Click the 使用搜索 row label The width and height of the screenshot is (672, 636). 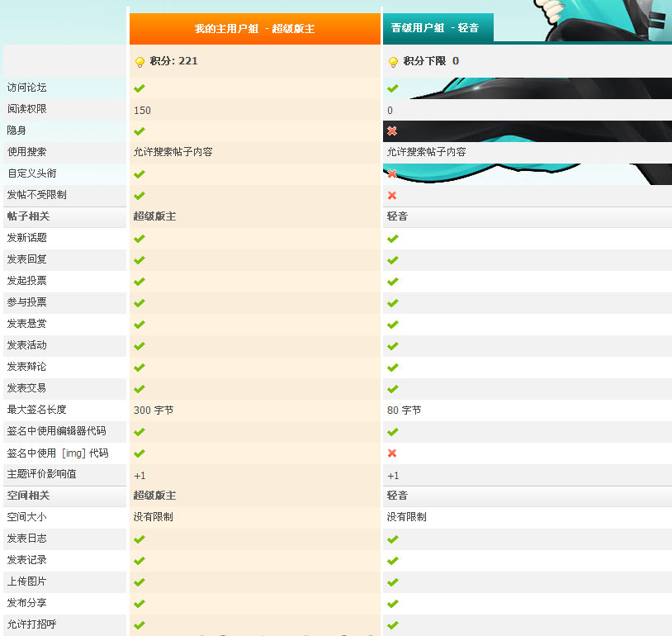coord(26,152)
